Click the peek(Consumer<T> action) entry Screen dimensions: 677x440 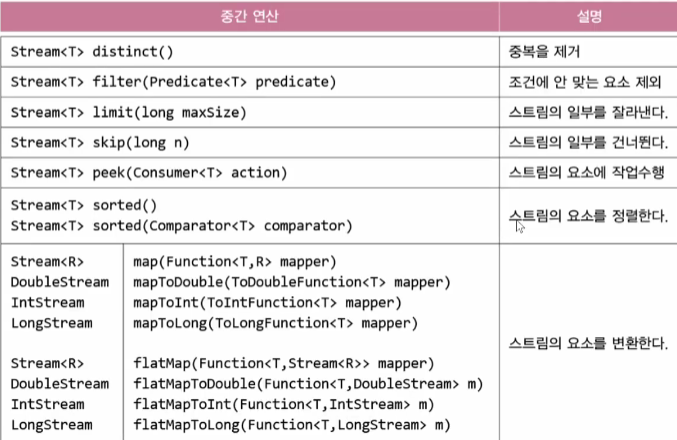(190, 173)
